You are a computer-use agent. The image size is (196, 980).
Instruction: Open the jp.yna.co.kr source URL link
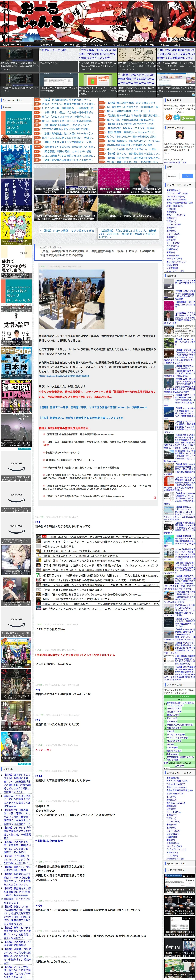(x=64, y=376)
